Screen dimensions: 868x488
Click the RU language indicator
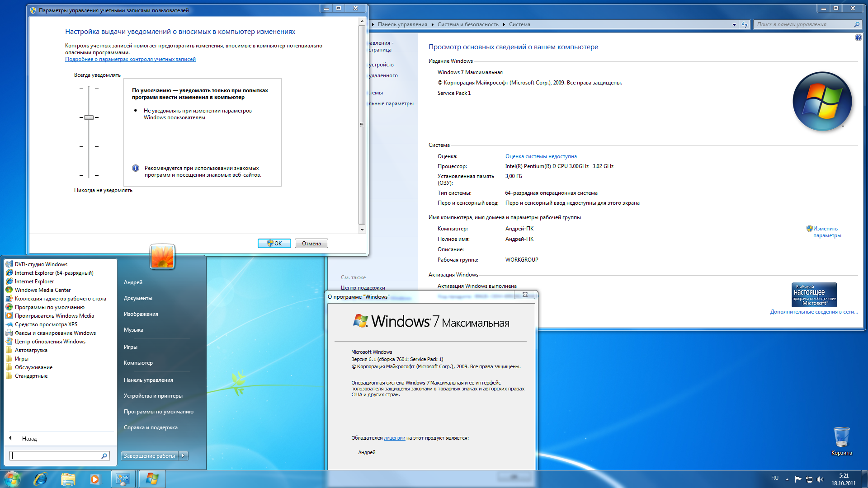(775, 478)
